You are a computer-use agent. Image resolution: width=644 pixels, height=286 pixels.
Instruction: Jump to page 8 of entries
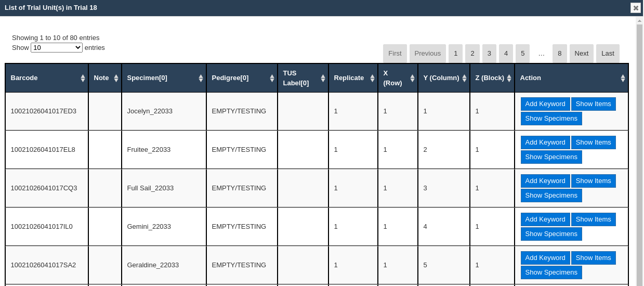click(559, 54)
